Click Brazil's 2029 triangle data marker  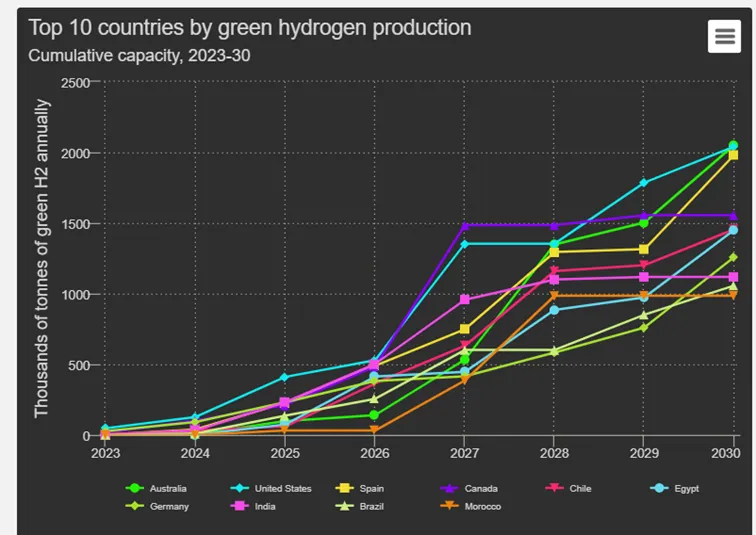coord(644,315)
